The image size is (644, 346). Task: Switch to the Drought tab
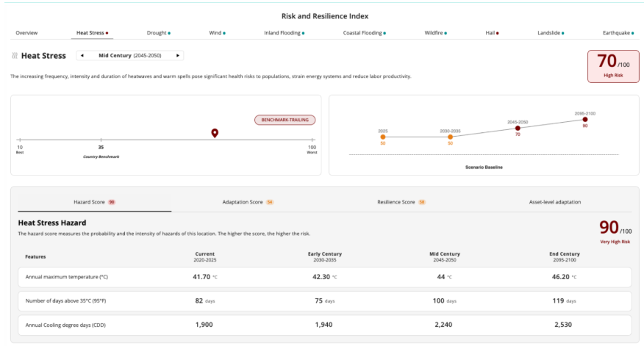point(158,33)
